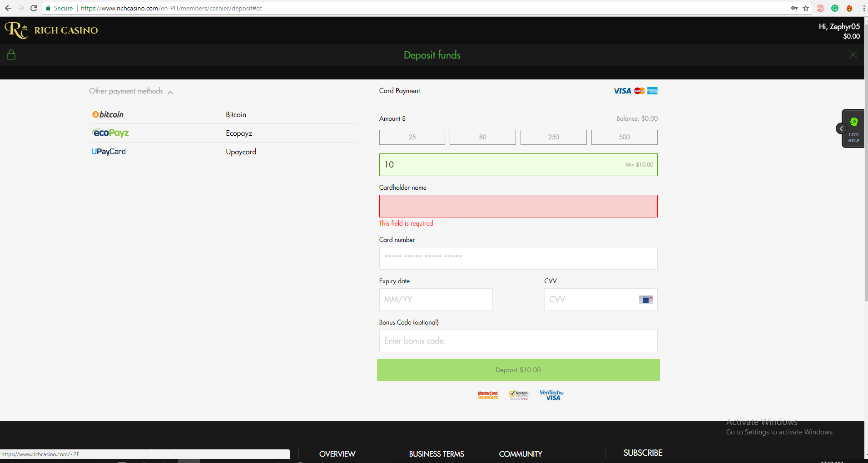
Task: Click the MasterCard logo in header
Action: (x=640, y=91)
